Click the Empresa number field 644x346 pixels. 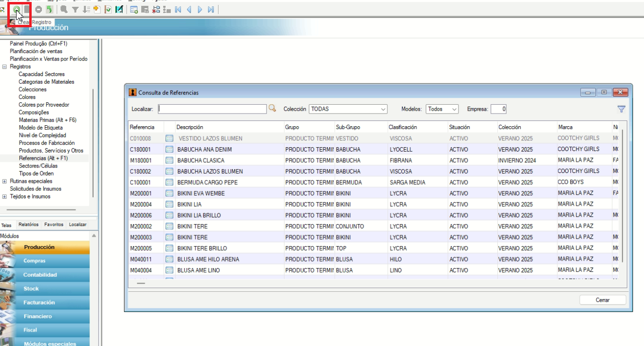[x=499, y=109]
